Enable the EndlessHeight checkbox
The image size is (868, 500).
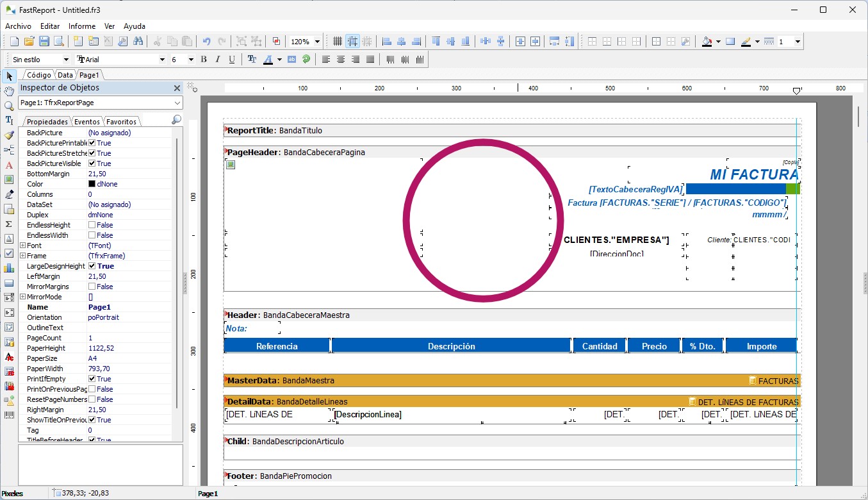[x=92, y=225]
